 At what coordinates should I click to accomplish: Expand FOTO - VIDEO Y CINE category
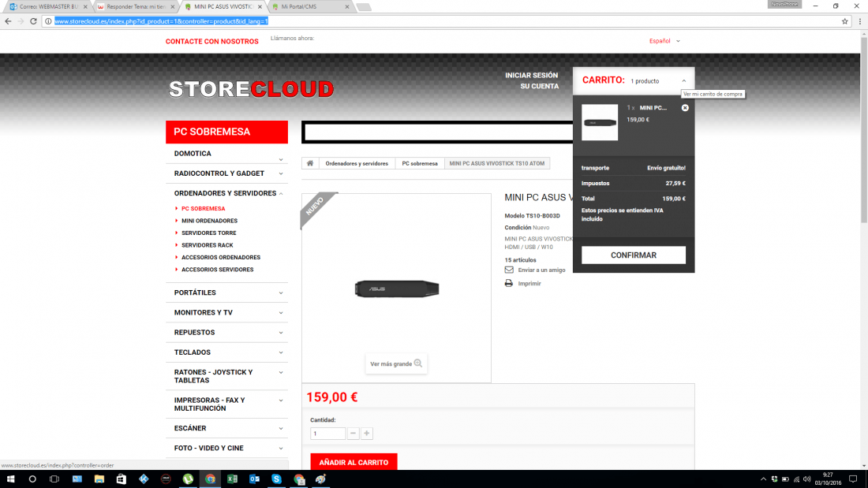(281, 449)
